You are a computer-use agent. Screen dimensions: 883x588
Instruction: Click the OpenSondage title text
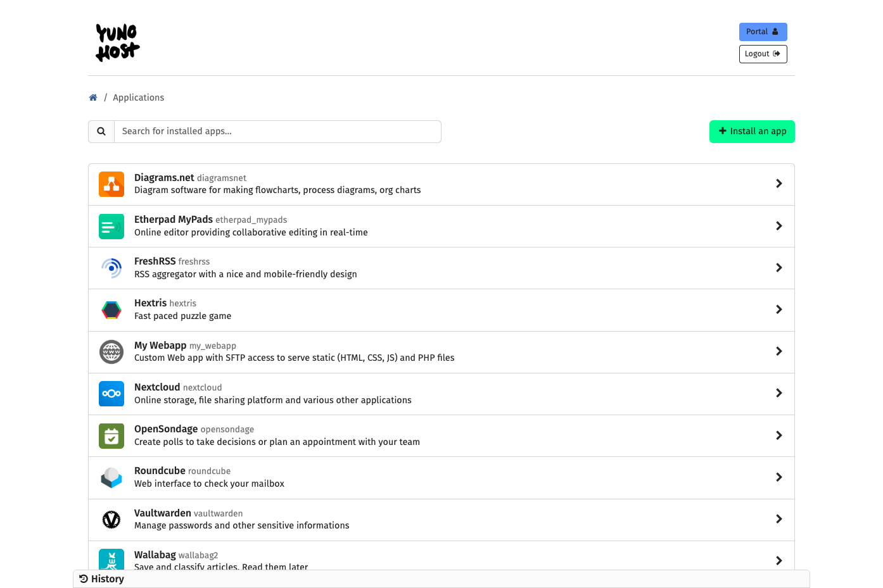tap(166, 429)
